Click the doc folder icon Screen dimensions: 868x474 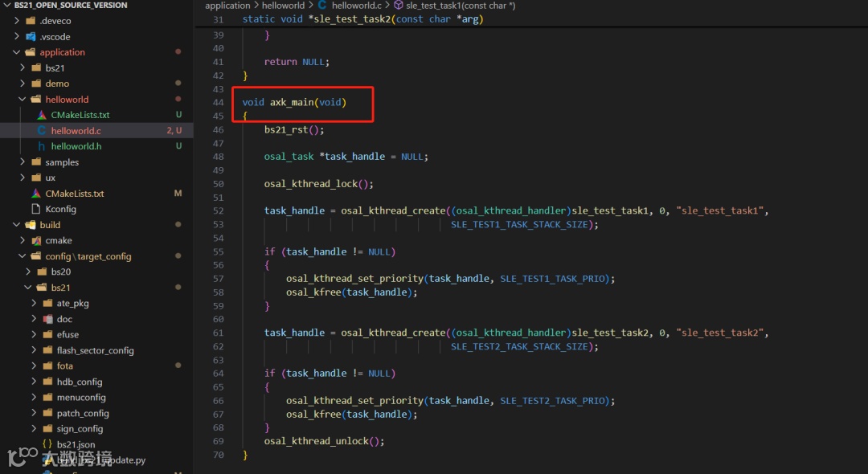tap(47, 319)
